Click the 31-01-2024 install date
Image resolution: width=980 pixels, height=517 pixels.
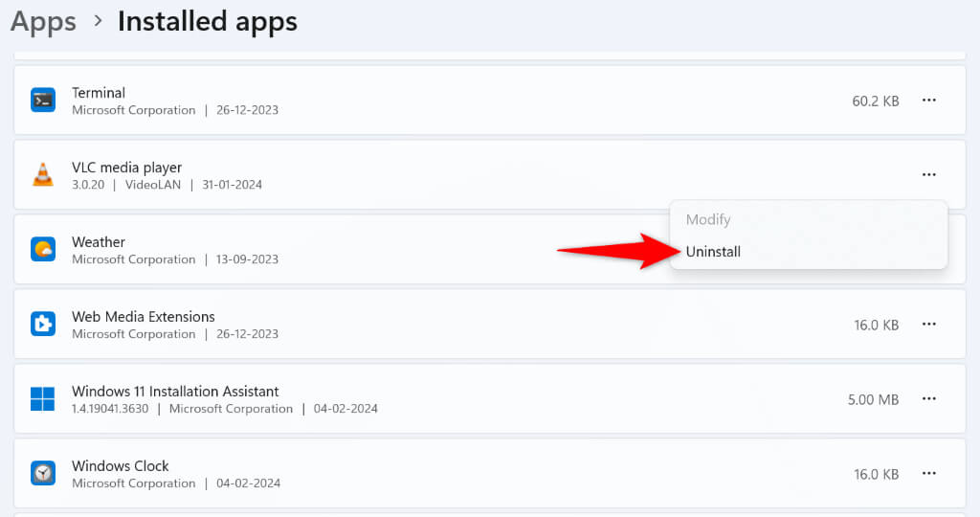coord(232,185)
